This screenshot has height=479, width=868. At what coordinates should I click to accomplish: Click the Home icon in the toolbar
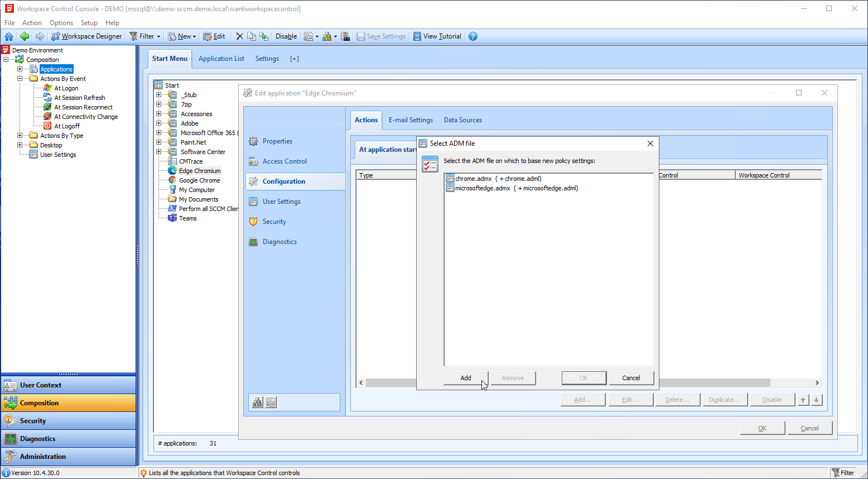[x=9, y=36]
